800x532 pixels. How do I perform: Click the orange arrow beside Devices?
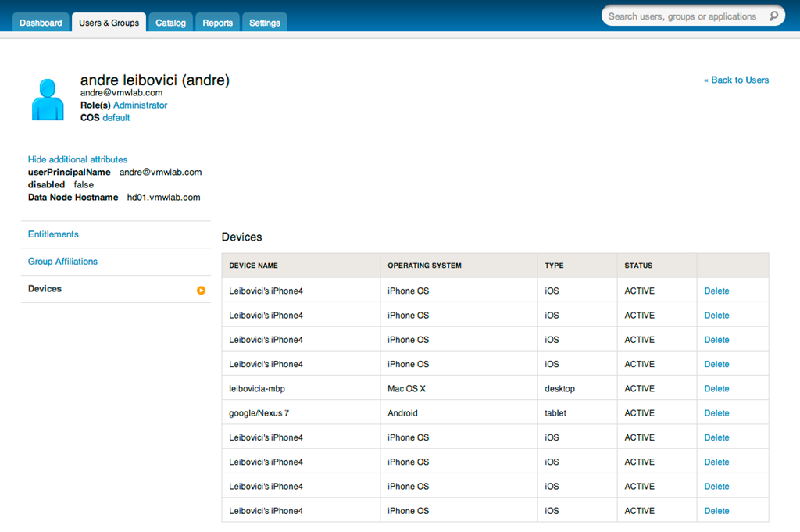[201, 291]
